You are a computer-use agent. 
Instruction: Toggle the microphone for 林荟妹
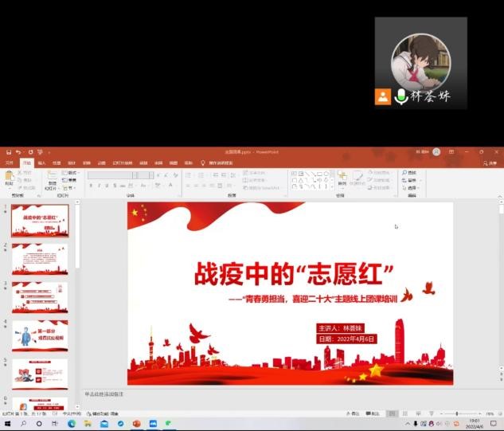click(400, 96)
